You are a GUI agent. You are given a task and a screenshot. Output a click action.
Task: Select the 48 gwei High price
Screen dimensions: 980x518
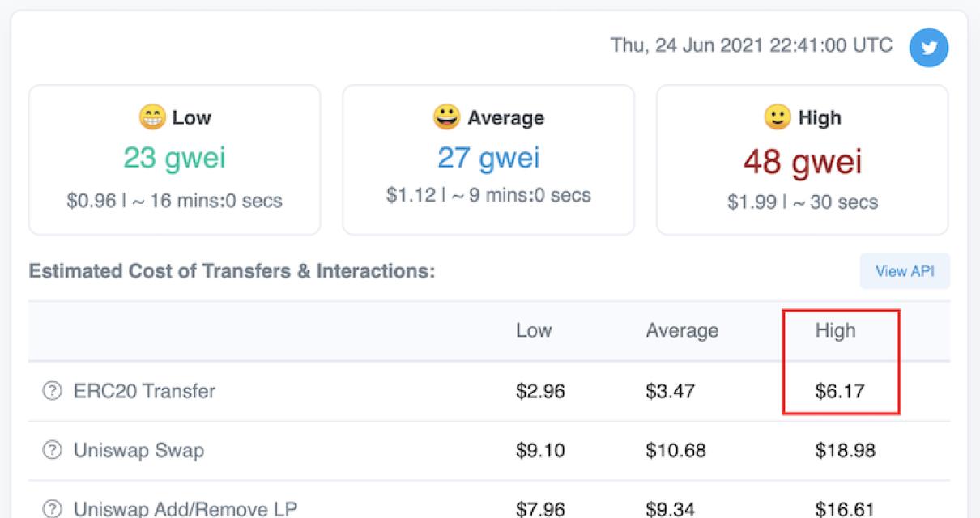tap(802, 162)
